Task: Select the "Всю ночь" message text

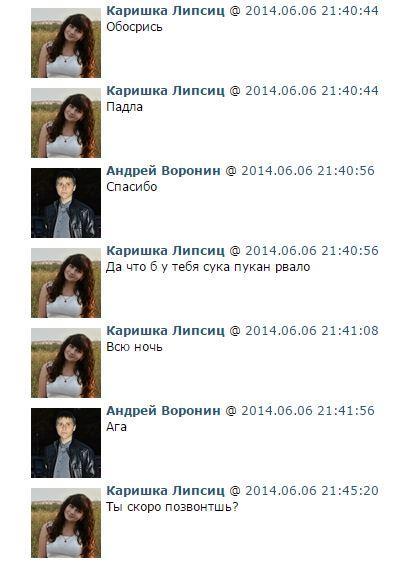Action: (x=134, y=347)
